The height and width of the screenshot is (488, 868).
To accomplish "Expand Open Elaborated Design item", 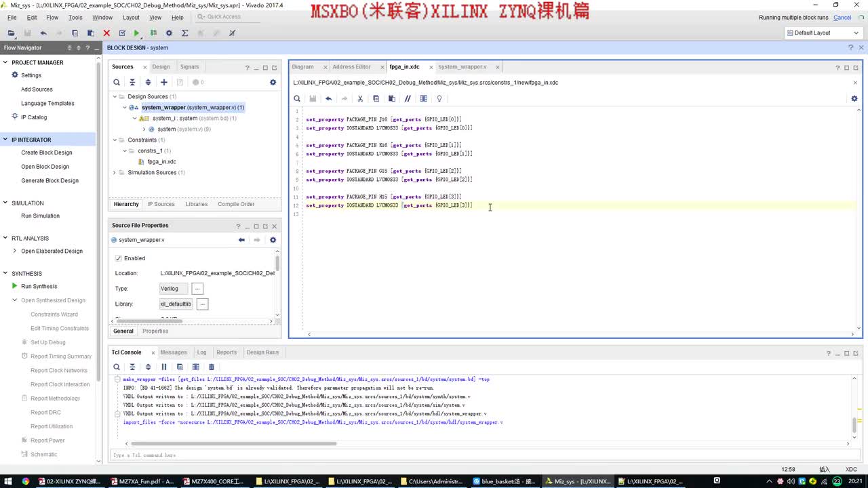I will [15, 251].
